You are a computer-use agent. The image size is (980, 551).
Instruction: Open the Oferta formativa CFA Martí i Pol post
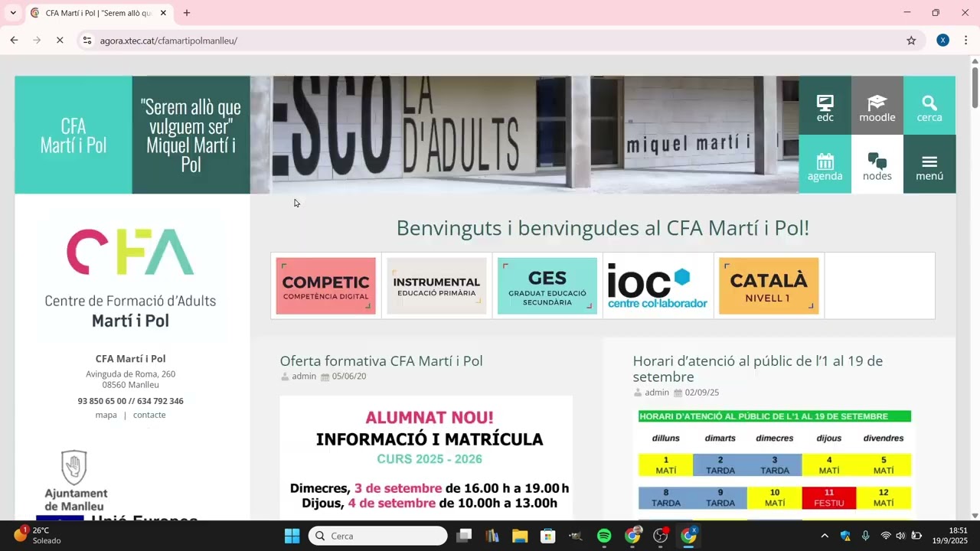[381, 361]
